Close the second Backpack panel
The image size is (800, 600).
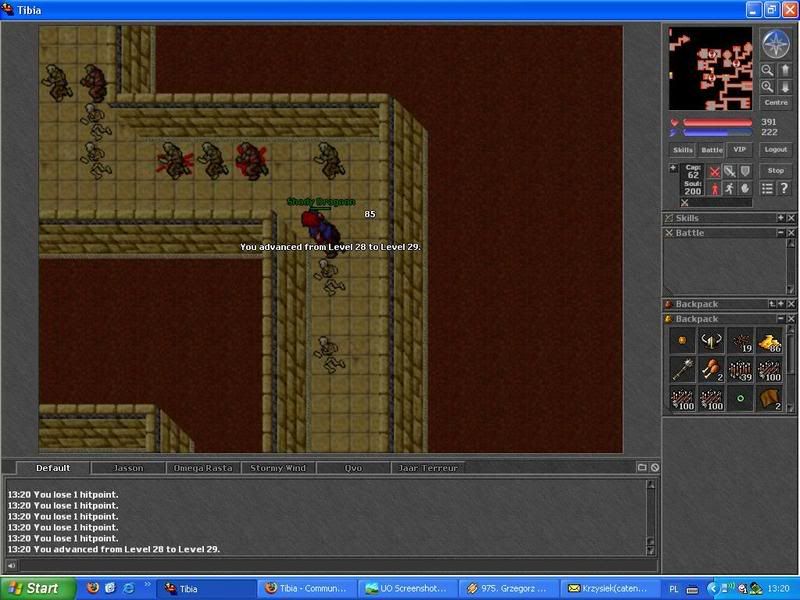[x=791, y=318]
